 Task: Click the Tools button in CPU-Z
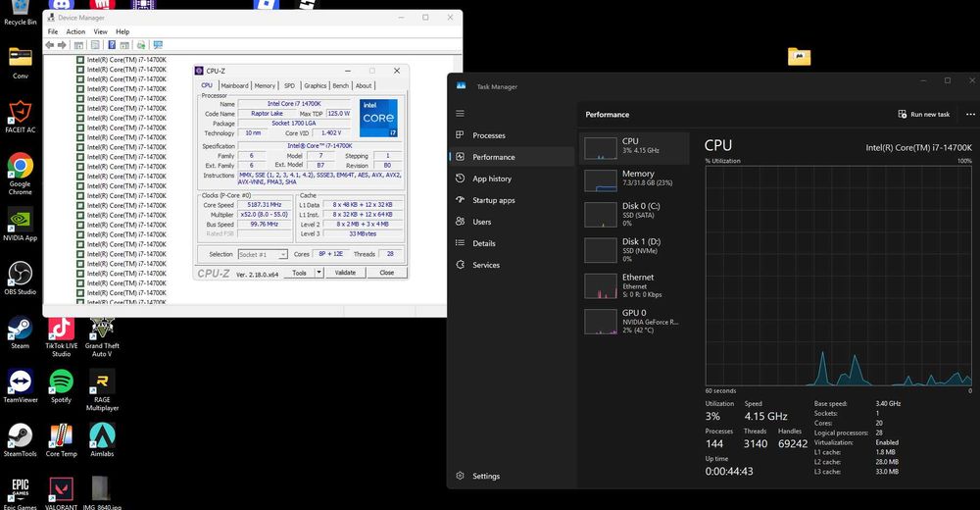point(299,273)
